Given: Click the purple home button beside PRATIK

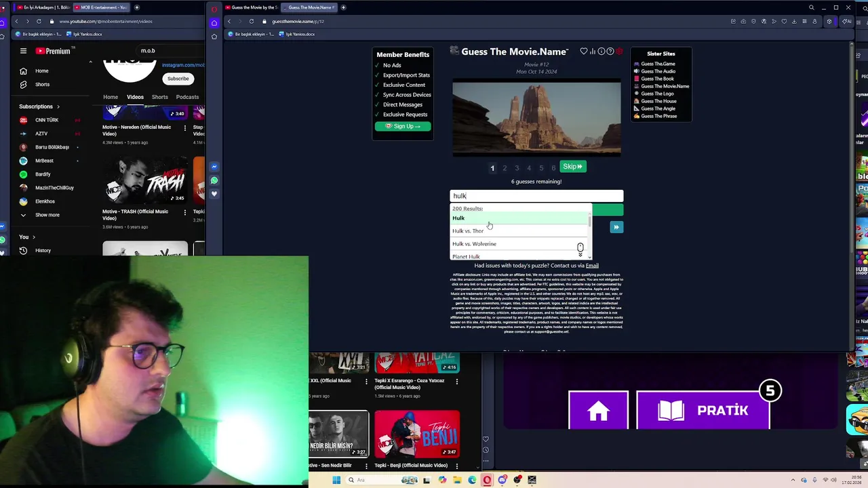Looking at the screenshot, I should [598, 410].
